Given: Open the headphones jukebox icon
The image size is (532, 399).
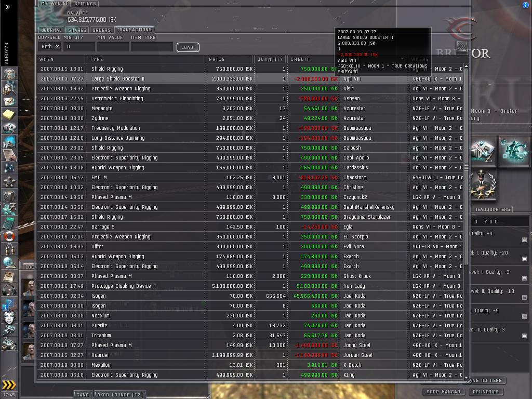Looking at the screenshot, I should 9,290.
